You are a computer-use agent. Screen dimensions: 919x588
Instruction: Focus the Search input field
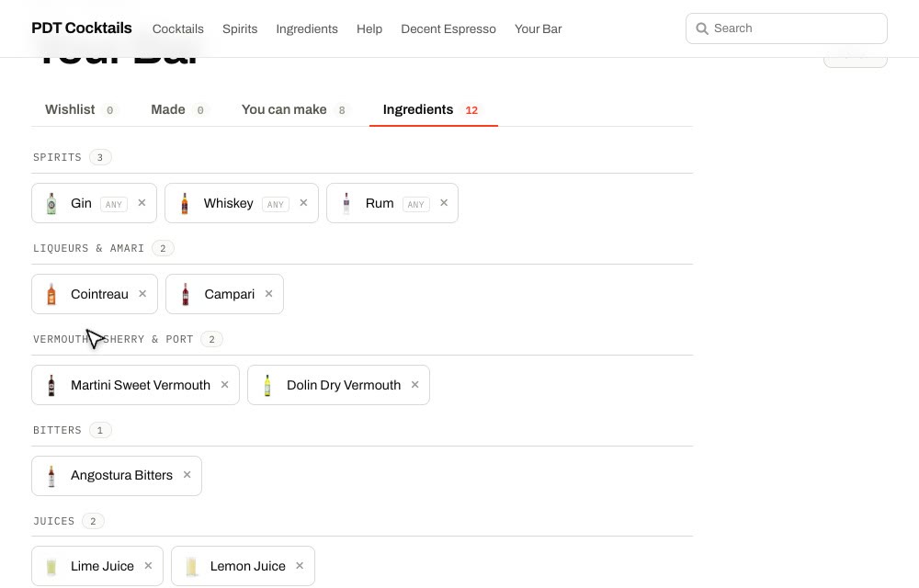tap(786, 28)
